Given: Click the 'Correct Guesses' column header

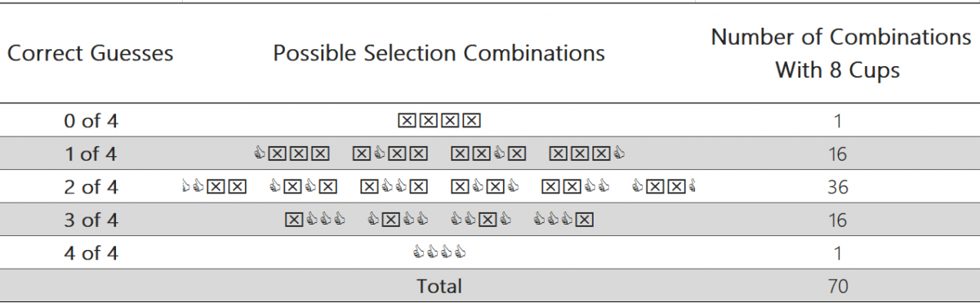Looking at the screenshot, I should (x=91, y=54).
